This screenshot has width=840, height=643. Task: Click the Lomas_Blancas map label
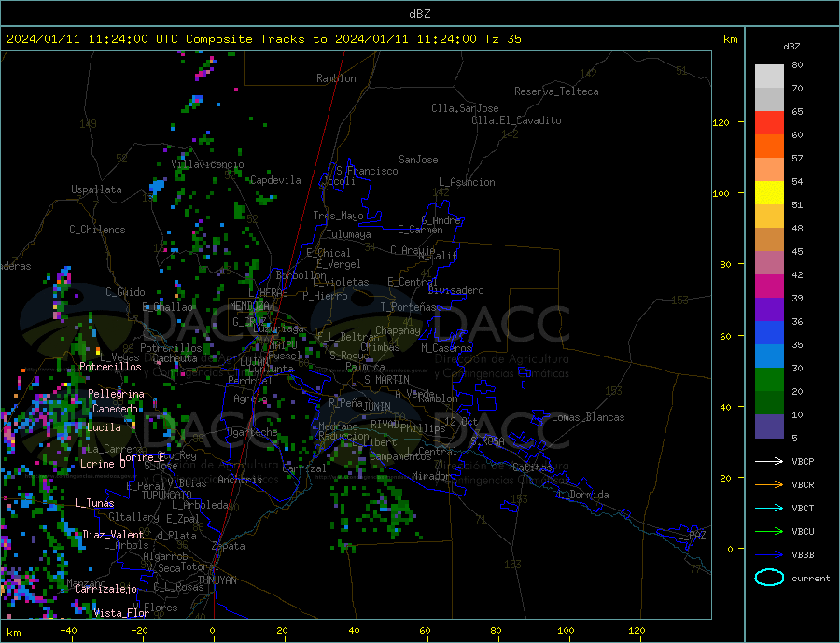588,417
